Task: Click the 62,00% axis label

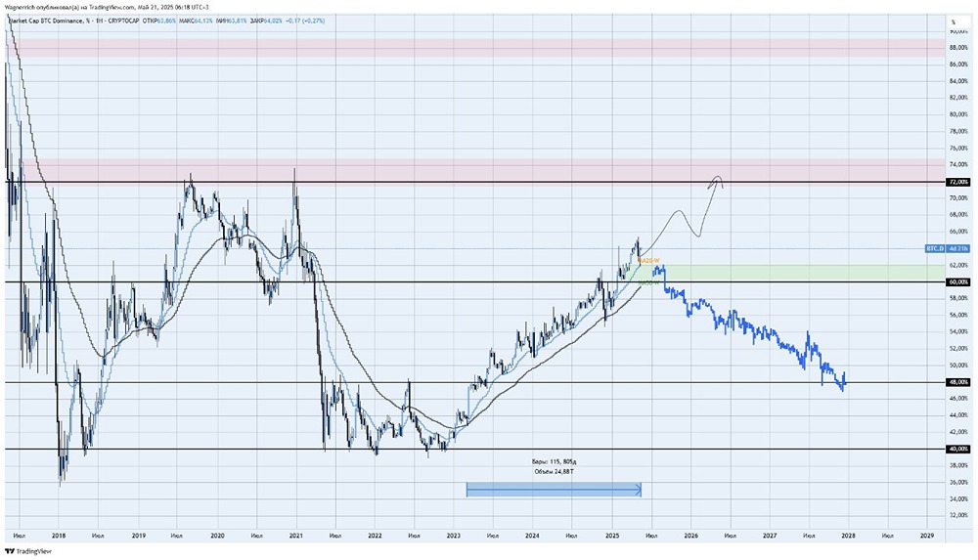Action: coord(958,265)
